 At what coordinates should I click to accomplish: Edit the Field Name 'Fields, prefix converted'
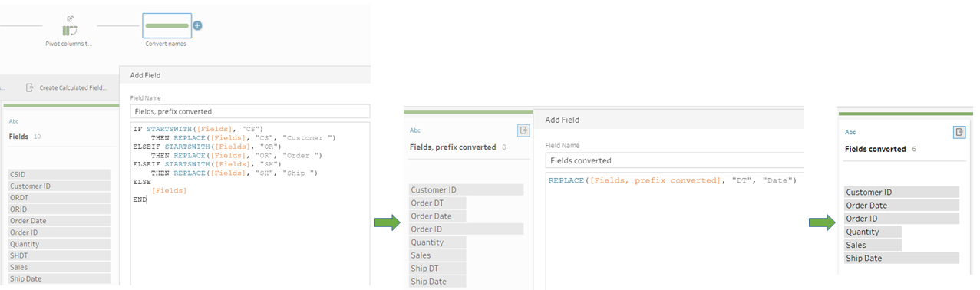pyautogui.click(x=249, y=111)
